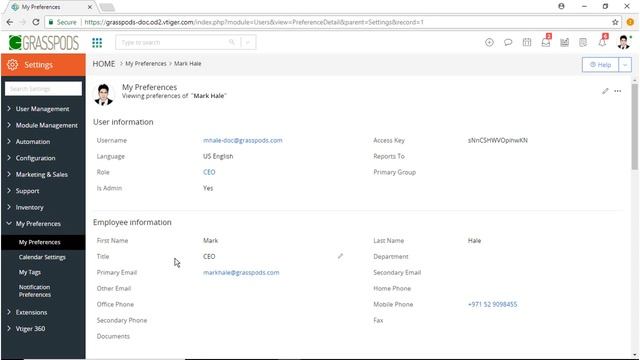The image size is (640, 360).
Task: Open the three-dots more actions menu
Action: 618,91
